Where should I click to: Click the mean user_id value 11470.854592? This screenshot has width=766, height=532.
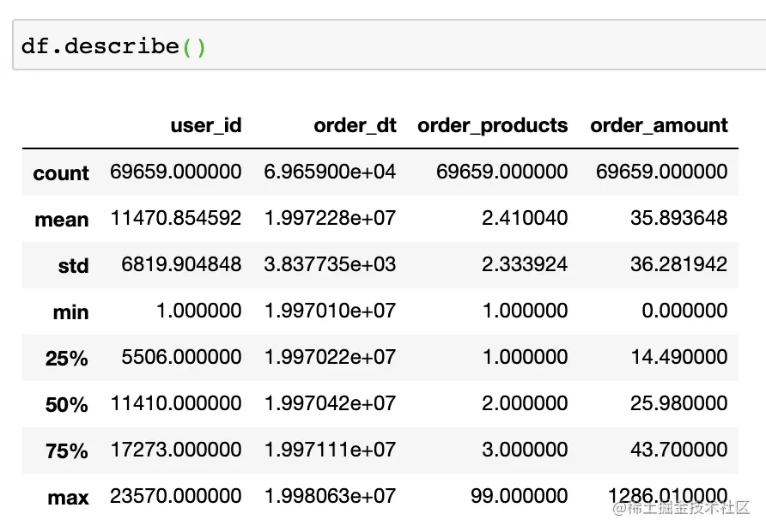click(x=176, y=218)
